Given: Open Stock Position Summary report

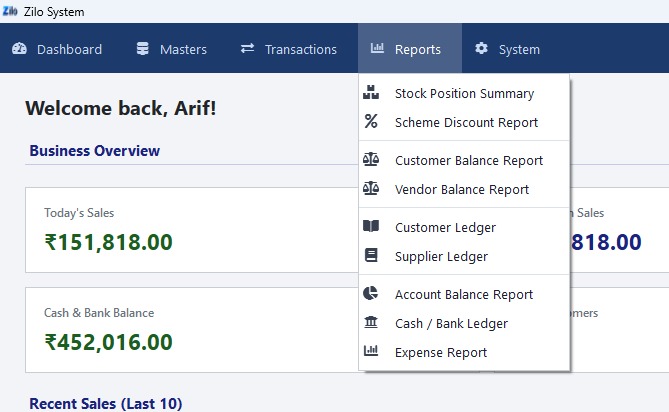Looking at the screenshot, I should pyautogui.click(x=464, y=93).
